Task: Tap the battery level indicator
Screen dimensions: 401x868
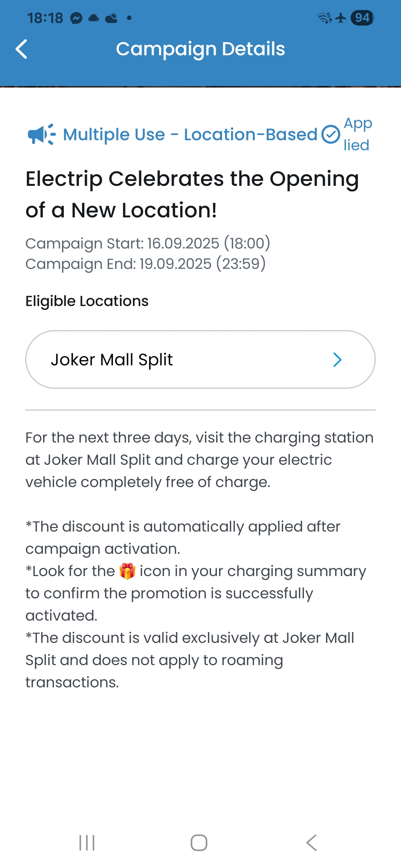Action: (x=362, y=17)
